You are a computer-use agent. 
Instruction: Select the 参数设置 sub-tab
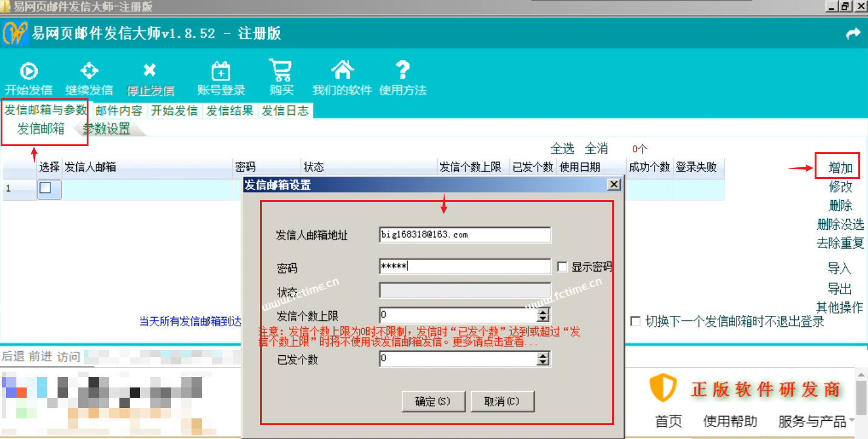[x=107, y=129]
